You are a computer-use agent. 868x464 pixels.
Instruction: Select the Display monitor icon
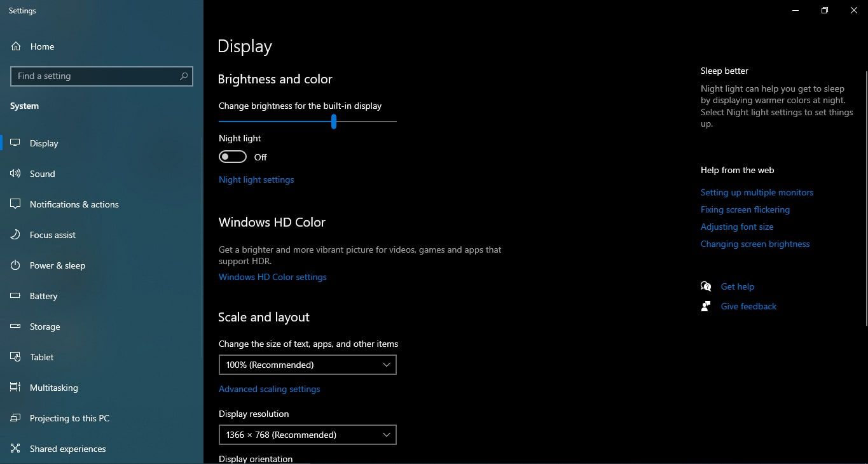(x=16, y=143)
